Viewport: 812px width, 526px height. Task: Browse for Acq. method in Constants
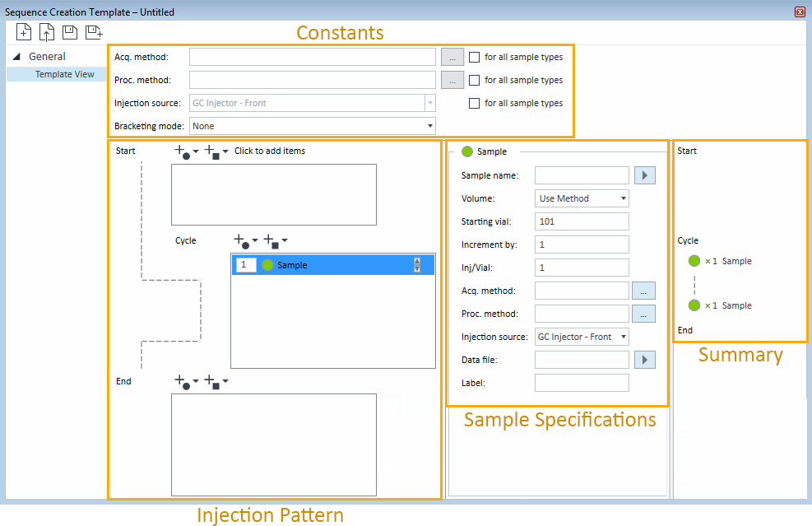pos(452,57)
